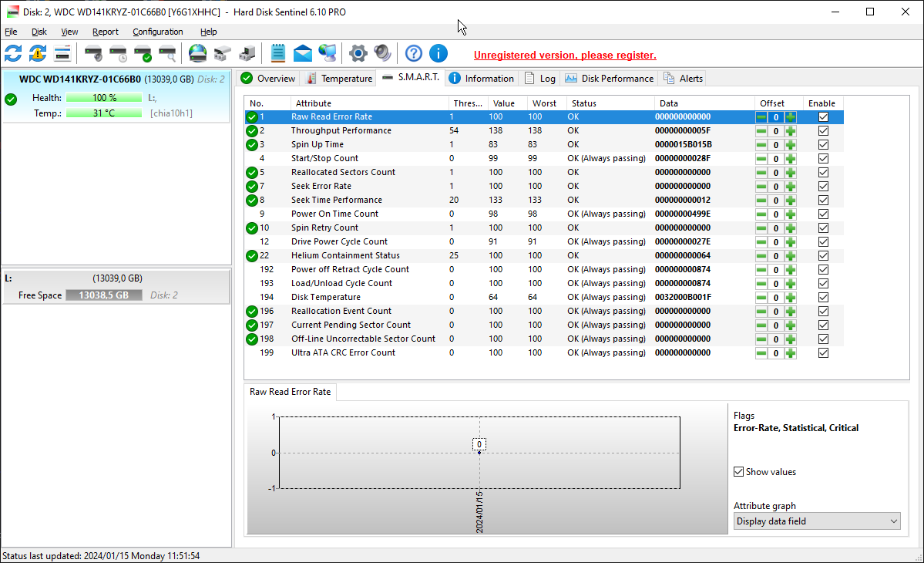The width and height of the screenshot is (924, 563).
Task: Open the Configuration menu
Action: [x=157, y=32]
